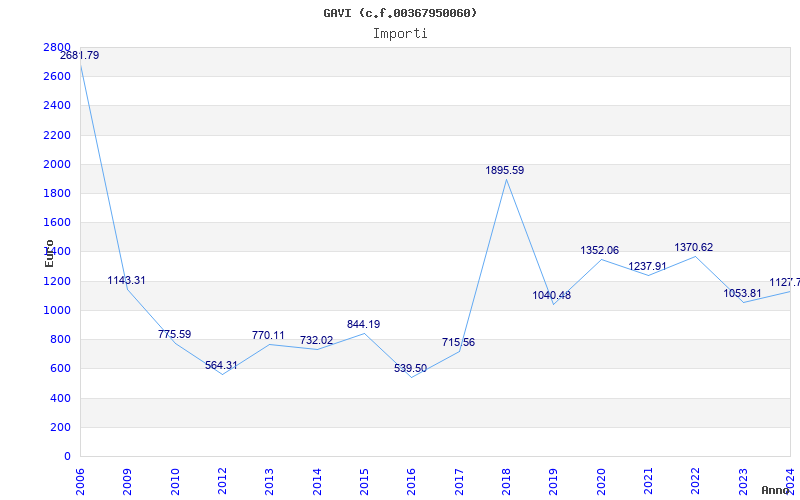
Task: Select the 1370.62 data label
Action: [x=694, y=248]
